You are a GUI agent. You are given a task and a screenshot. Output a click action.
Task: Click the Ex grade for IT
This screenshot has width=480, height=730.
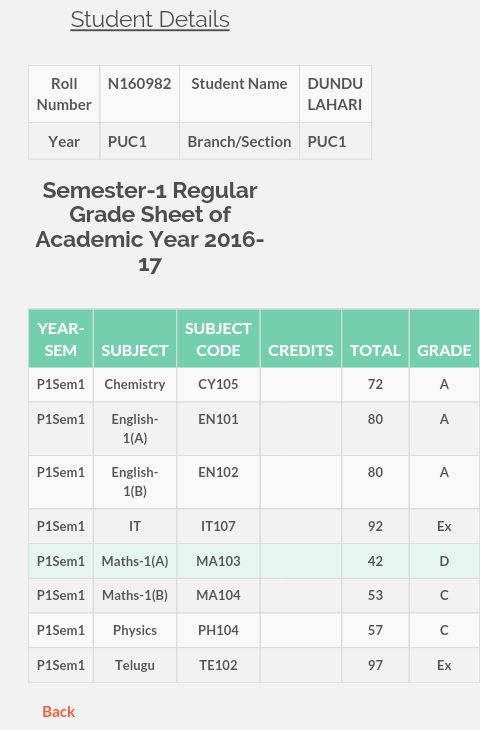(x=444, y=526)
